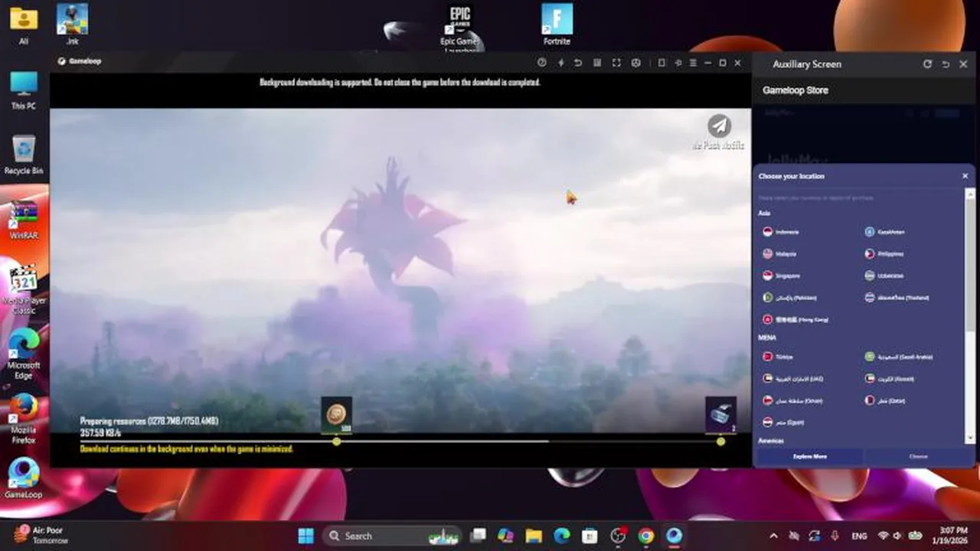Close the Choose your location dialog
The width and height of the screenshot is (980, 551).
pyautogui.click(x=965, y=176)
